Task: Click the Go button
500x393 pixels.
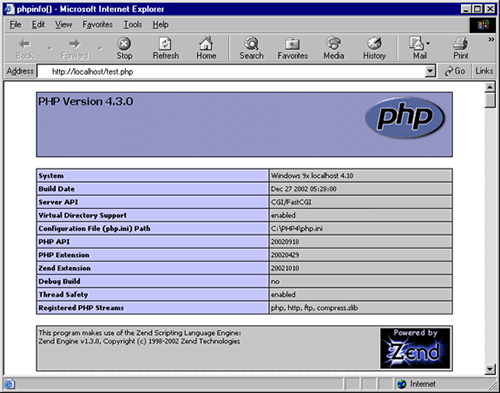Action: (455, 71)
